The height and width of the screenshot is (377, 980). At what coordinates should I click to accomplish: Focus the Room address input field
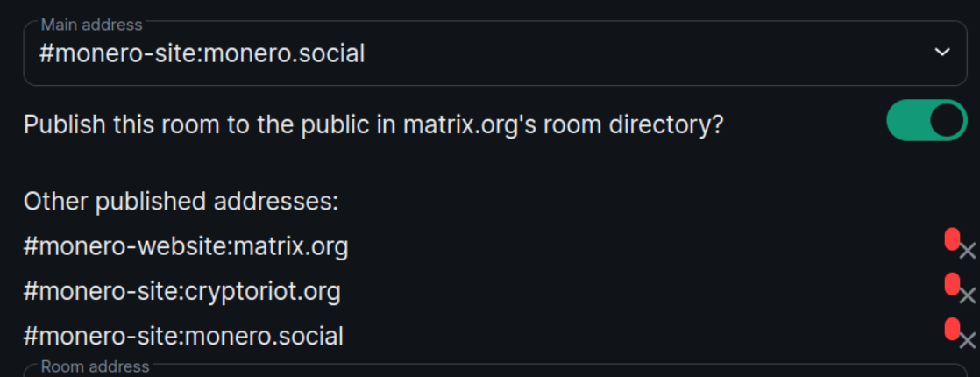click(x=491, y=373)
